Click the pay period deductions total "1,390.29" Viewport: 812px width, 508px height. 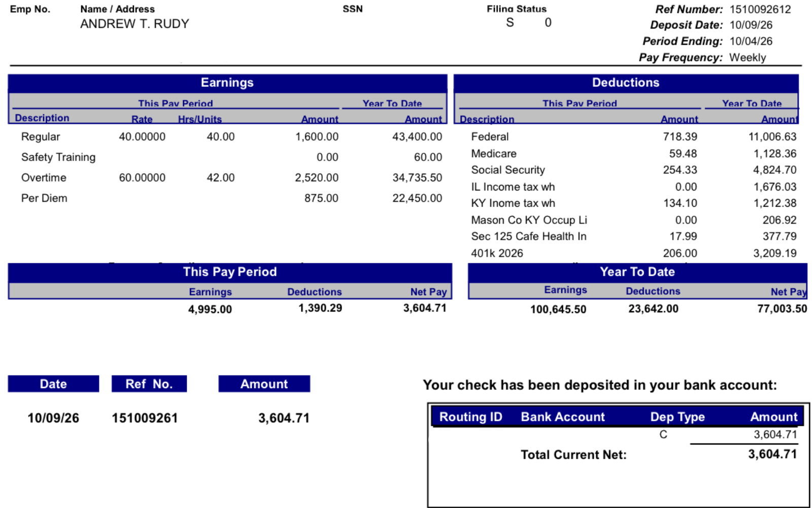click(320, 308)
